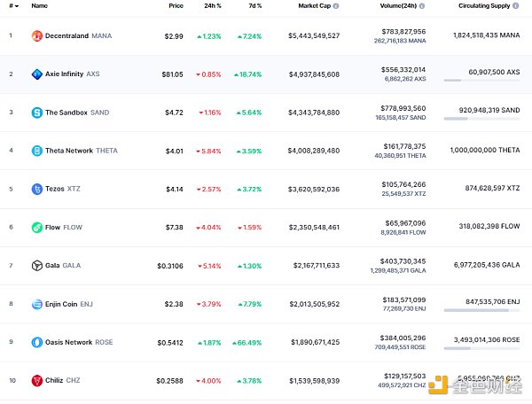Select the Gala cube logo icon
The image size is (532, 404).
(36, 265)
